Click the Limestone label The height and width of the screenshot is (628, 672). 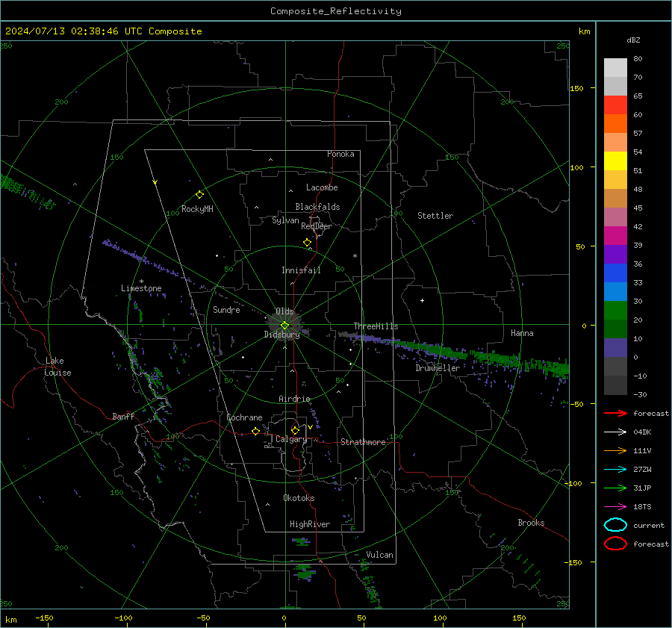coord(141,288)
